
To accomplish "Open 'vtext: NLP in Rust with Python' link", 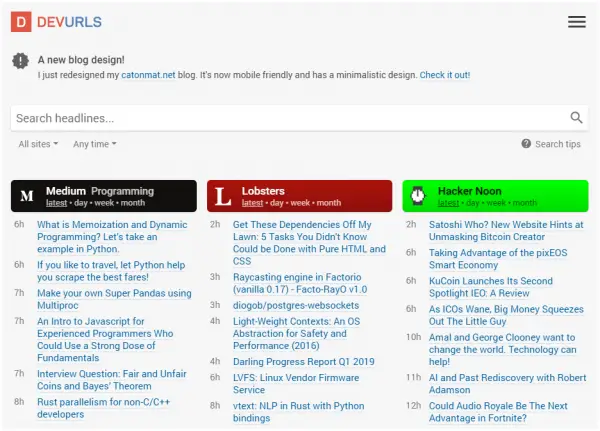I will [x=298, y=412].
